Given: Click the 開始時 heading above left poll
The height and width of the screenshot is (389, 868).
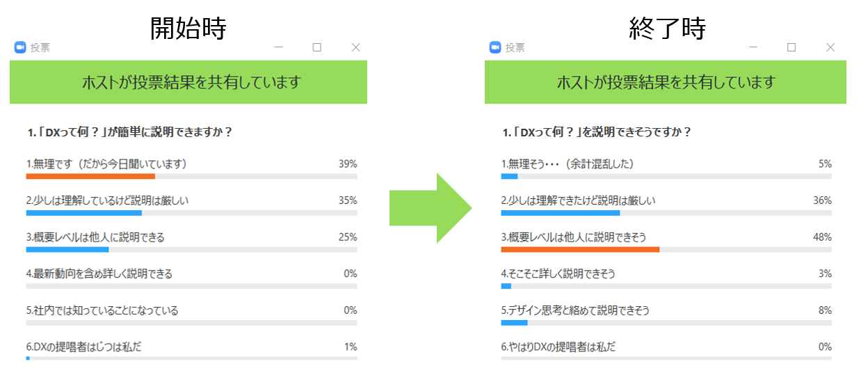Looking at the screenshot, I should coord(189,28).
